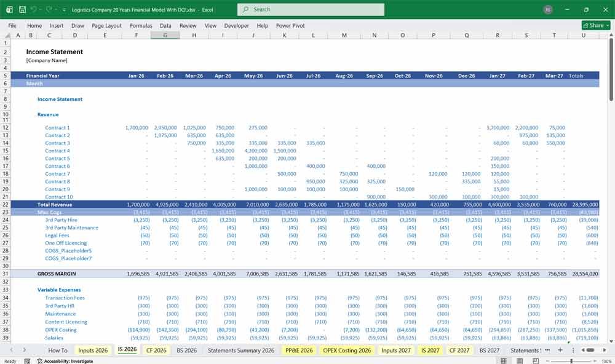Viewport: 615px width, 364px height.
Task: Switch to Normal view
Action: [504, 361]
